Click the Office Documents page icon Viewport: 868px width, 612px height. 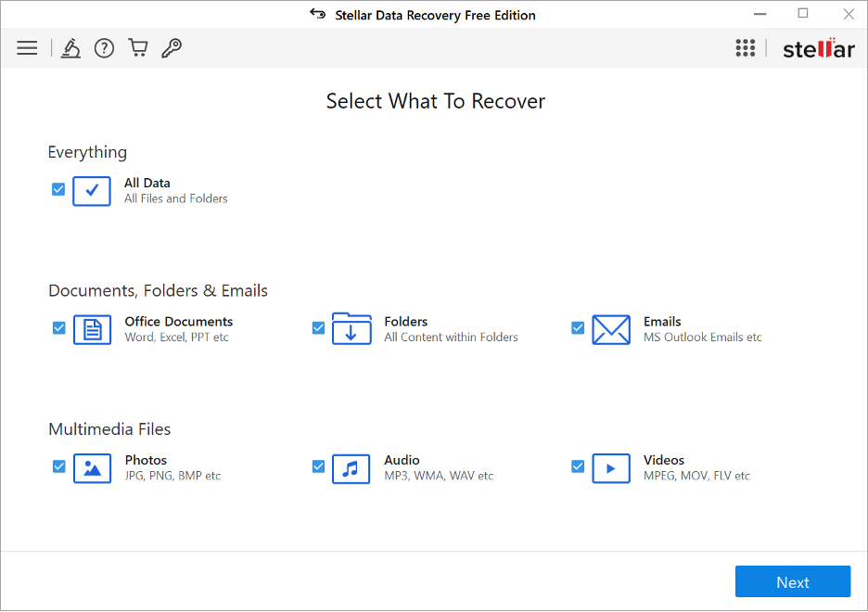92,329
